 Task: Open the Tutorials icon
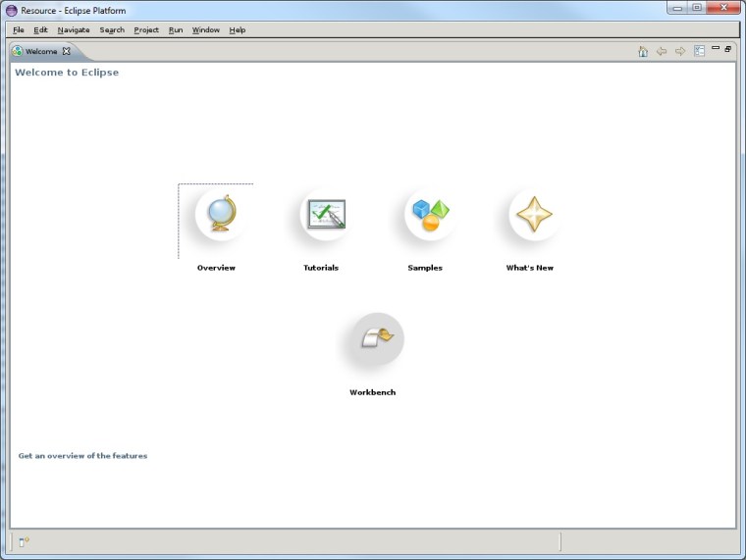pos(325,214)
